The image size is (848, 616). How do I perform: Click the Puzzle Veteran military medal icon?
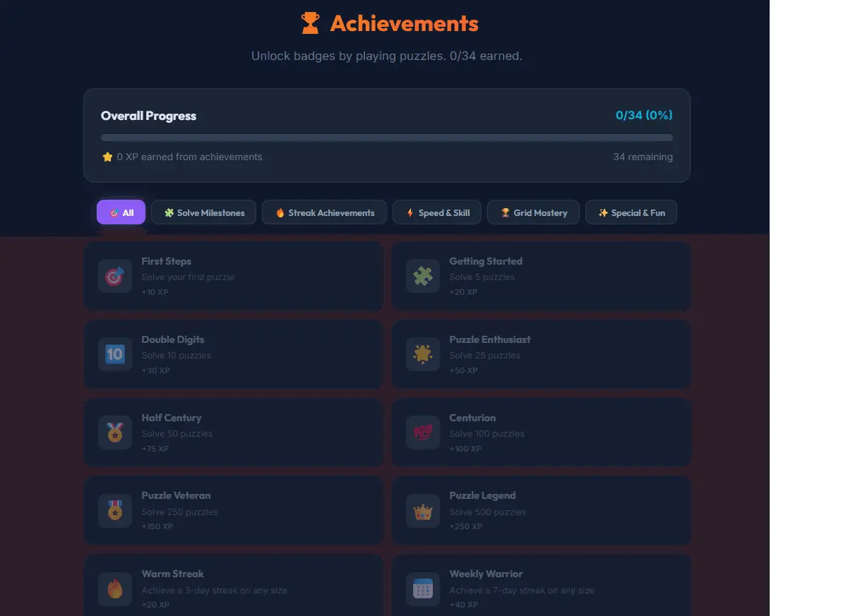click(x=115, y=510)
